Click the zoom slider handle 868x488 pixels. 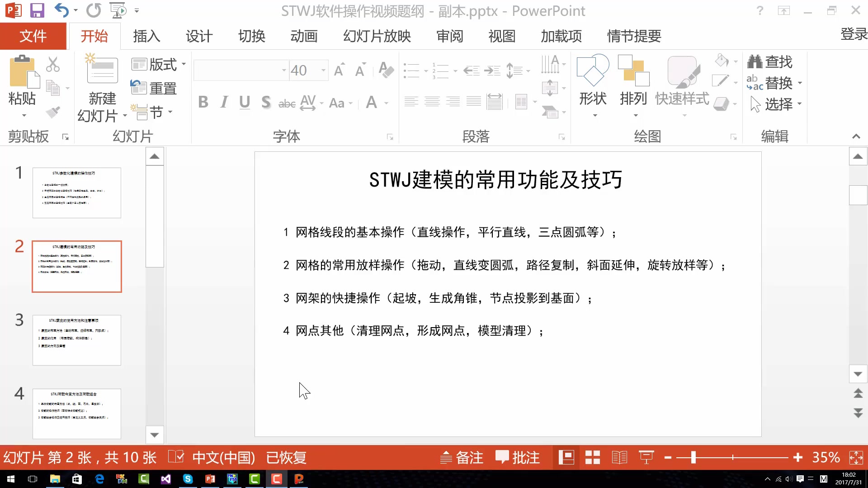[693, 458]
